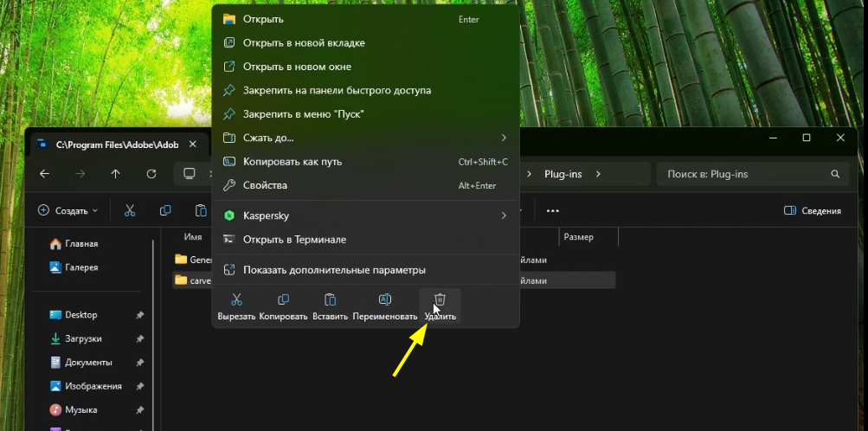Expand the Сжать до... submenu

365,138
